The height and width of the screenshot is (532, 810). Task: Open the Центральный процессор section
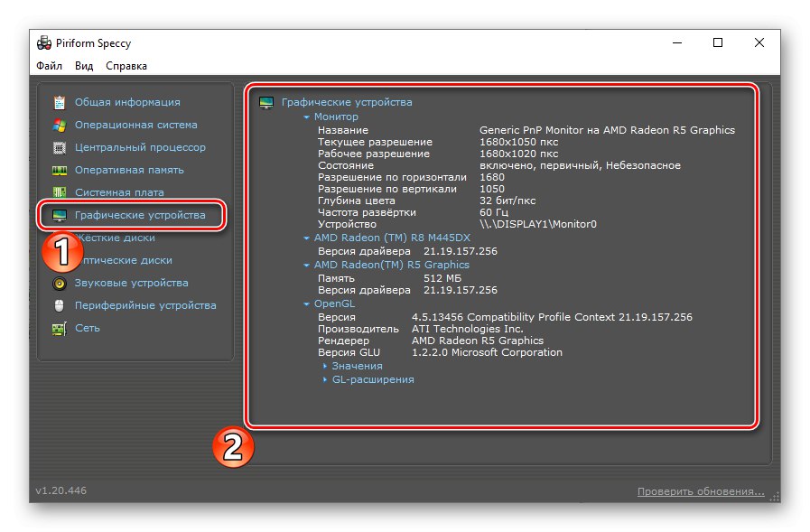click(x=140, y=148)
